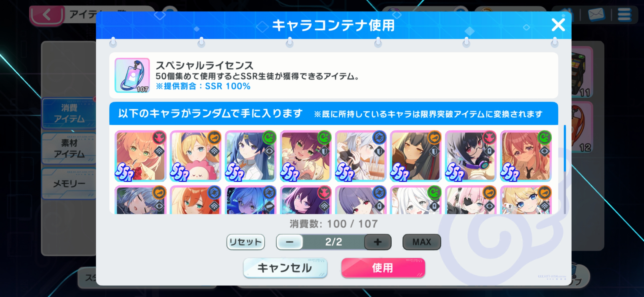This screenshot has height=297, width=644.
Task: Select the blonde SSR girl holding pink plush
Action: click(x=196, y=156)
